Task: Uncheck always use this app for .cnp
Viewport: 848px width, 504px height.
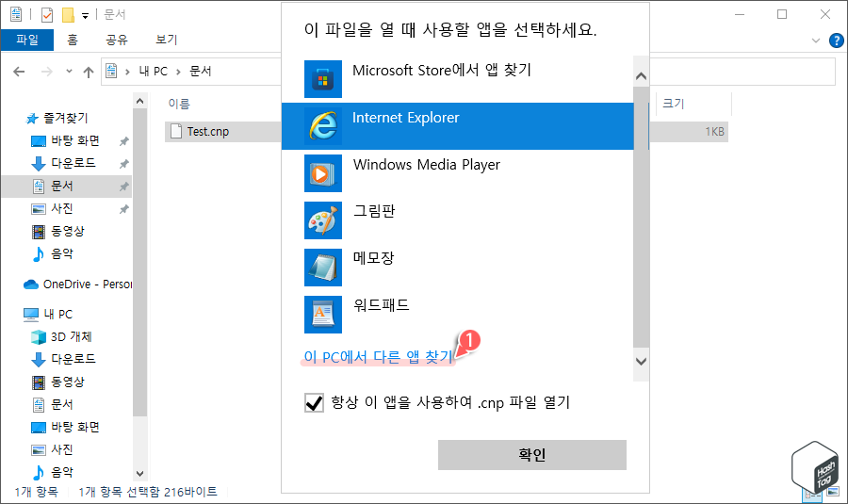Action: (314, 403)
